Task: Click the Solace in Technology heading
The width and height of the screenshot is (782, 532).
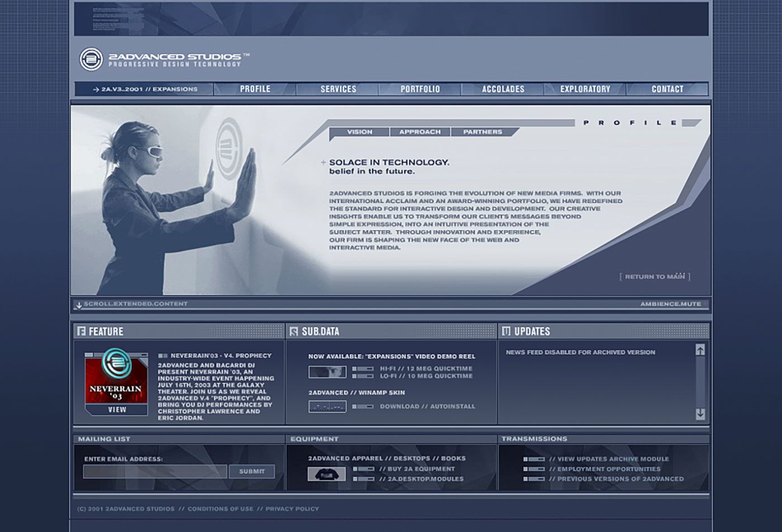Action: [x=389, y=162]
